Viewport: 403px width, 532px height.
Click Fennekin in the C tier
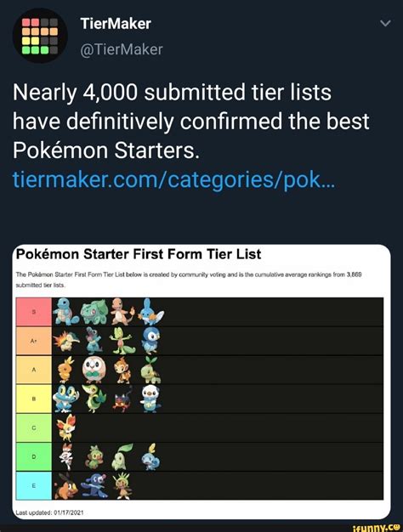coord(66,427)
